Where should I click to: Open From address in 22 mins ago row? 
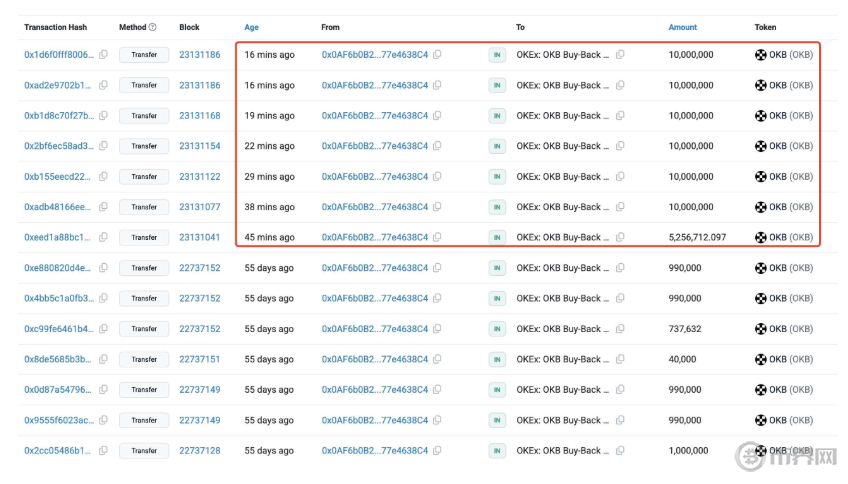pyautogui.click(x=374, y=147)
